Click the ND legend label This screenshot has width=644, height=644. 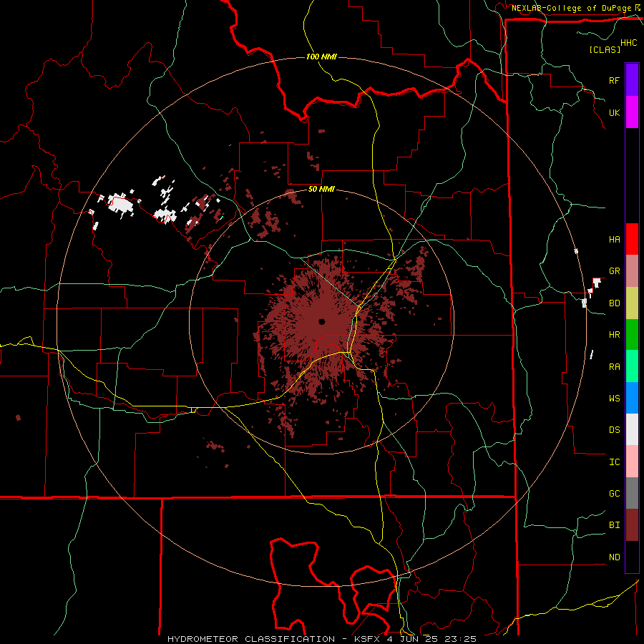click(x=614, y=557)
